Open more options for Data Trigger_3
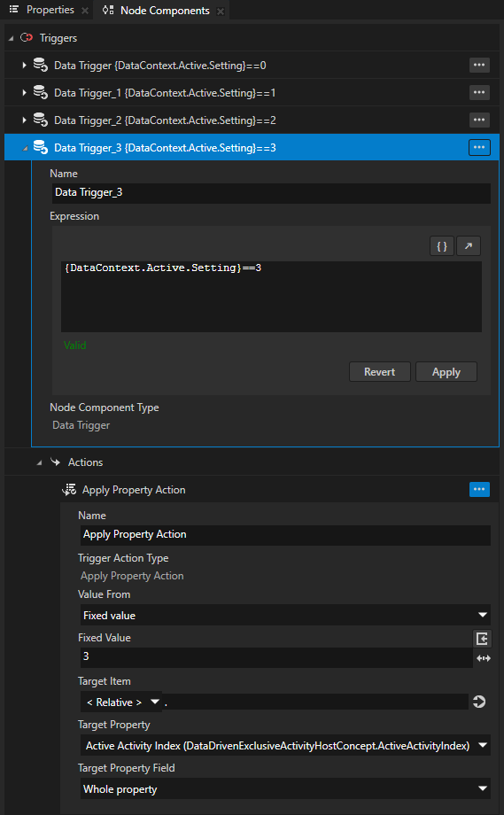504x815 pixels. tap(479, 147)
